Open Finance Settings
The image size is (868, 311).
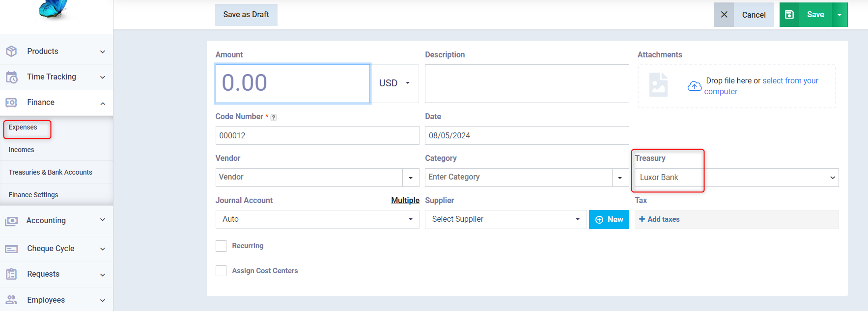[x=56, y=195]
